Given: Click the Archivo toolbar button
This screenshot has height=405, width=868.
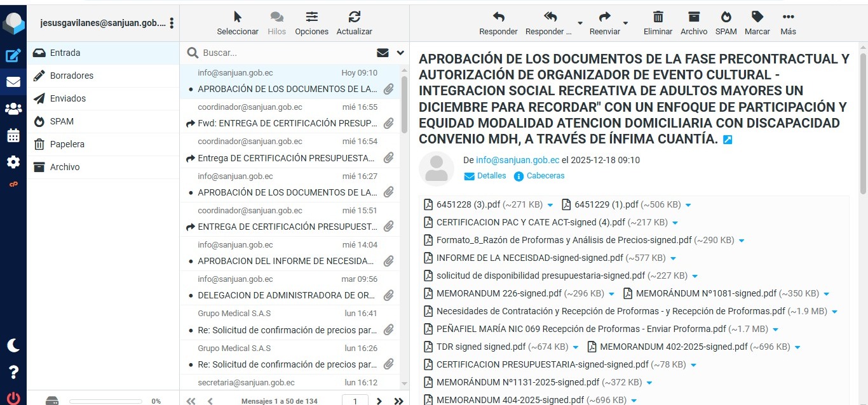Looking at the screenshot, I should (693, 23).
